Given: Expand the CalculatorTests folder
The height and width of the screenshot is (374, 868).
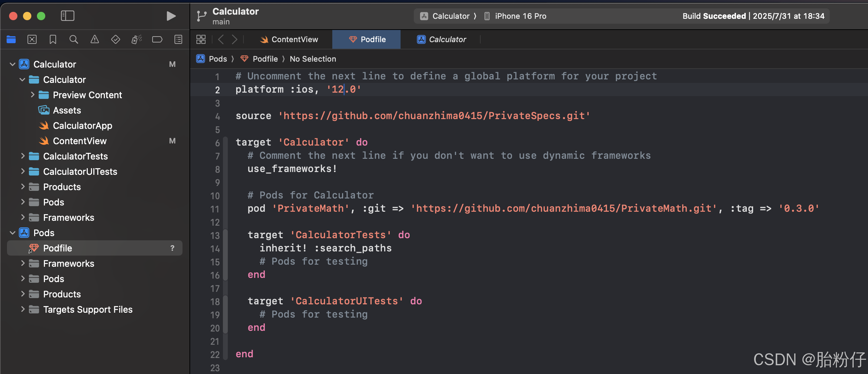Looking at the screenshot, I should (23, 156).
